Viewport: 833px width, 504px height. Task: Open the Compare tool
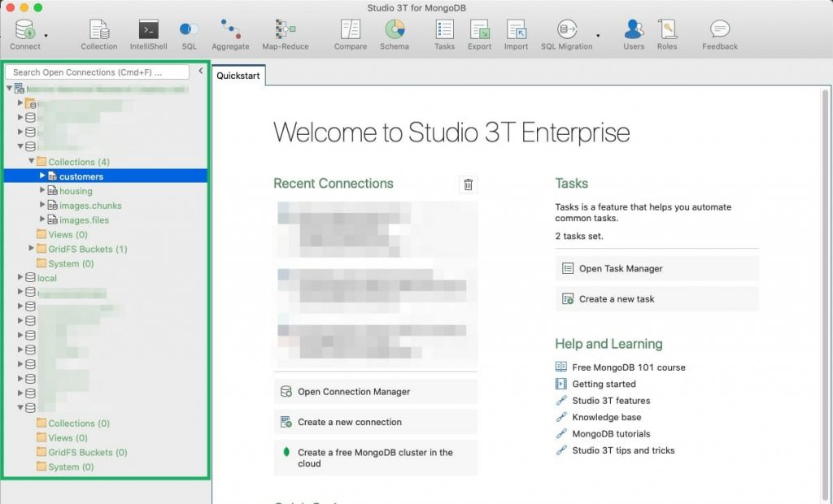(x=351, y=34)
